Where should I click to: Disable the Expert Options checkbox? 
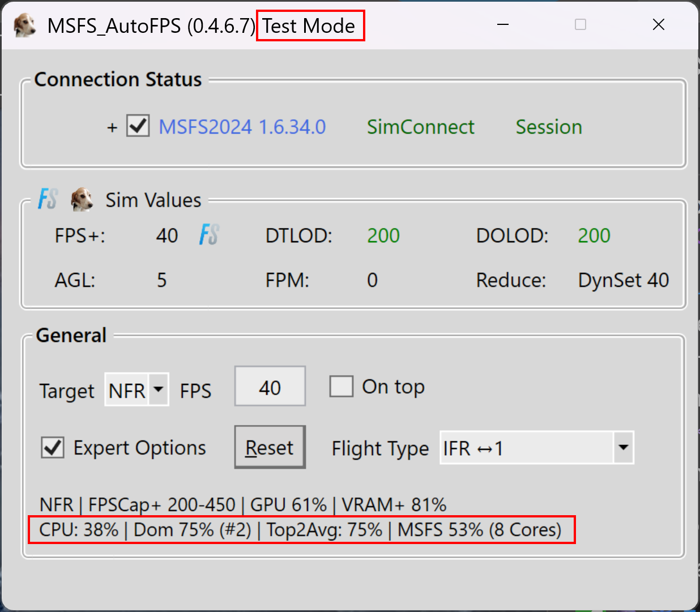53,448
